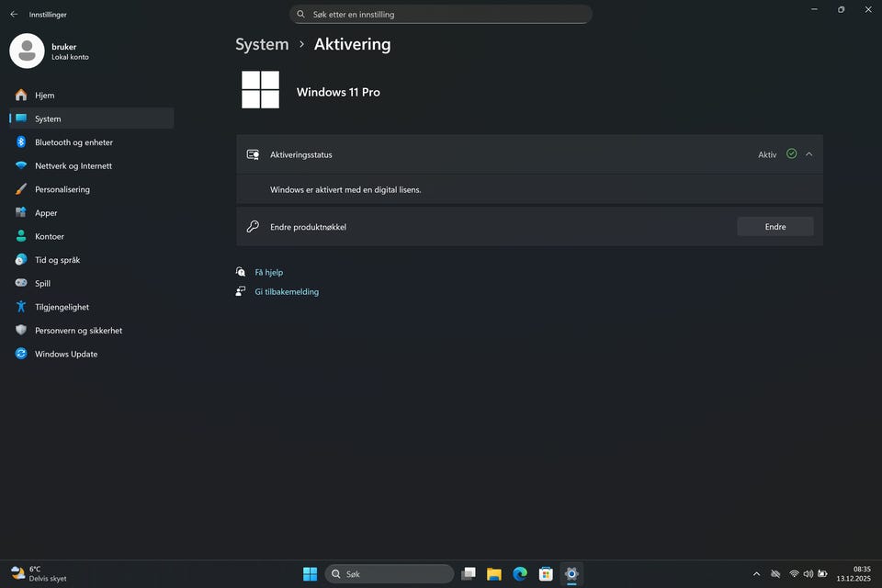
Task: Click the Personvern og sikkerhet shield icon
Action: click(21, 331)
